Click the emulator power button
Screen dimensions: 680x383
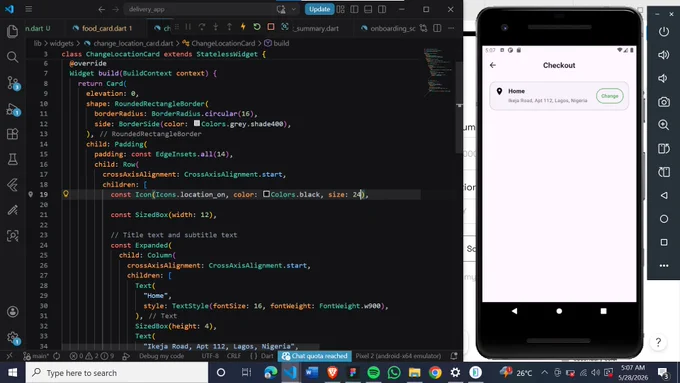[x=664, y=31]
